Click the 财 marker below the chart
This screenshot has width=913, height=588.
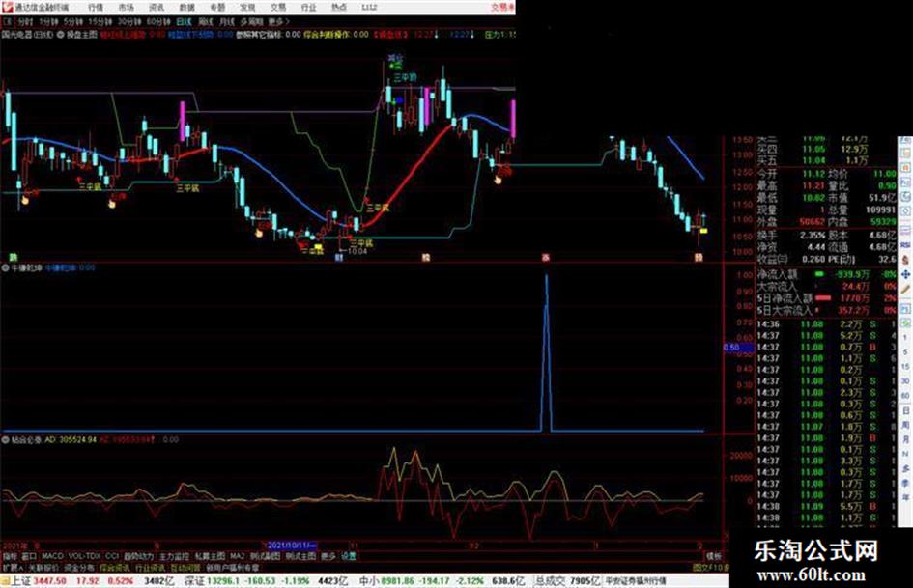pyautogui.click(x=339, y=258)
